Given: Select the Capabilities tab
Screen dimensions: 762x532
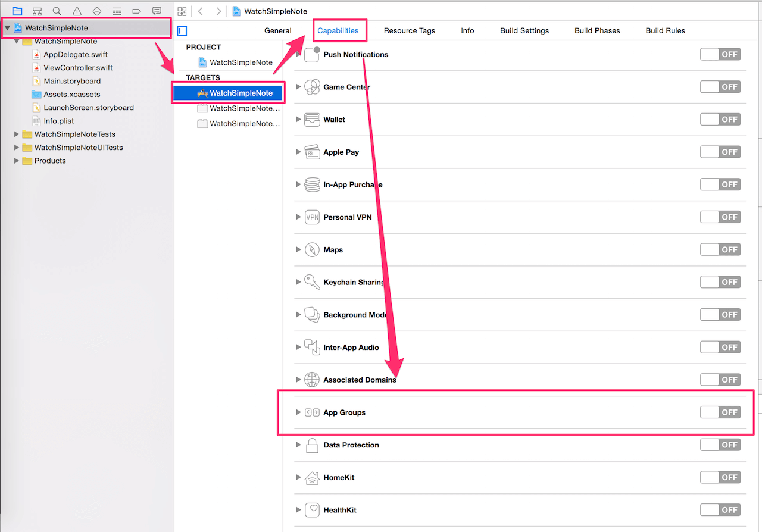Looking at the screenshot, I should click(x=338, y=30).
